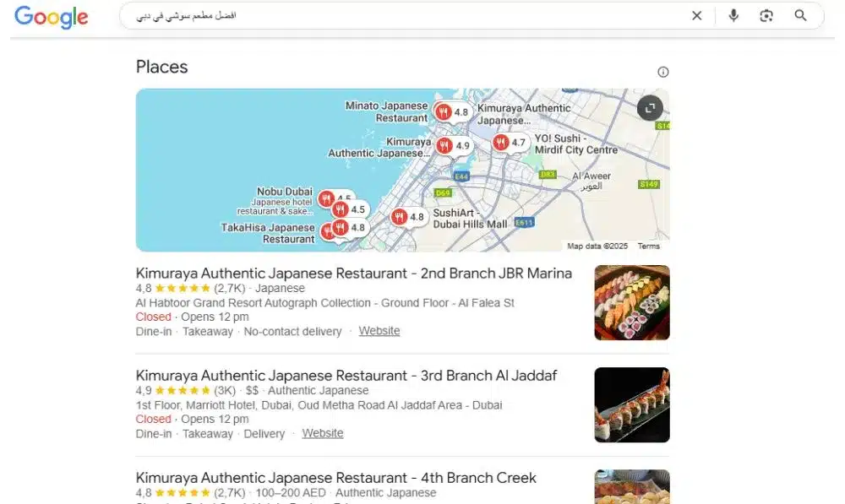The width and height of the screenshot is (845, 504).
Task: Click the map Terms link
Action: tap(648, 246)
